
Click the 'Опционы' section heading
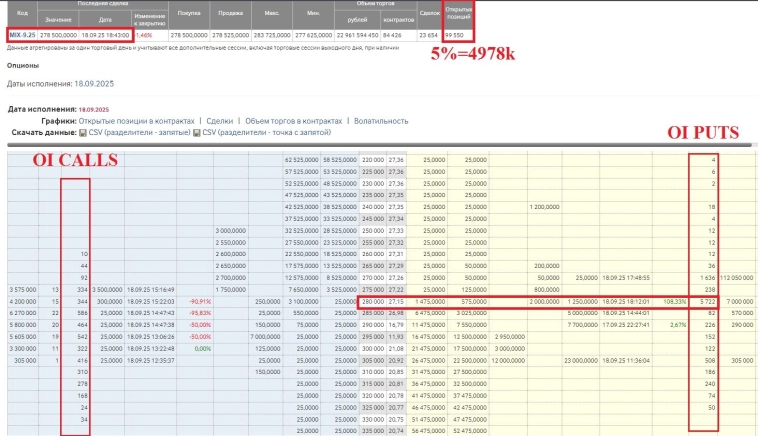23,65
